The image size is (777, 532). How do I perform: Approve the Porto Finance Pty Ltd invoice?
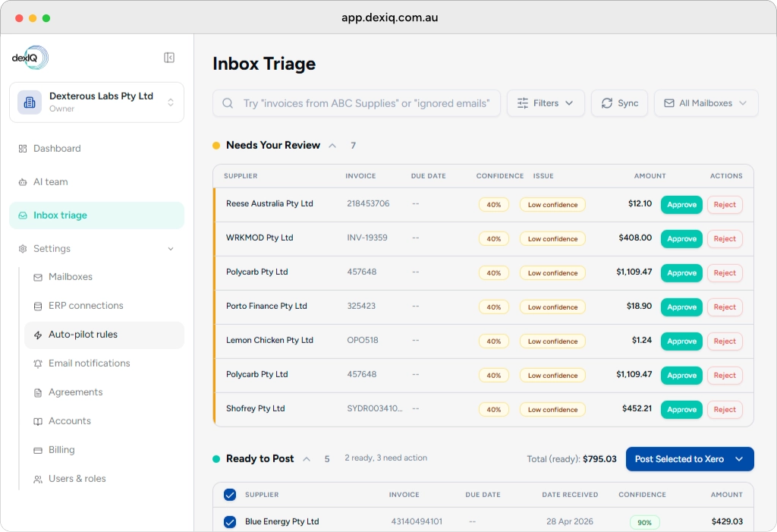681,307
